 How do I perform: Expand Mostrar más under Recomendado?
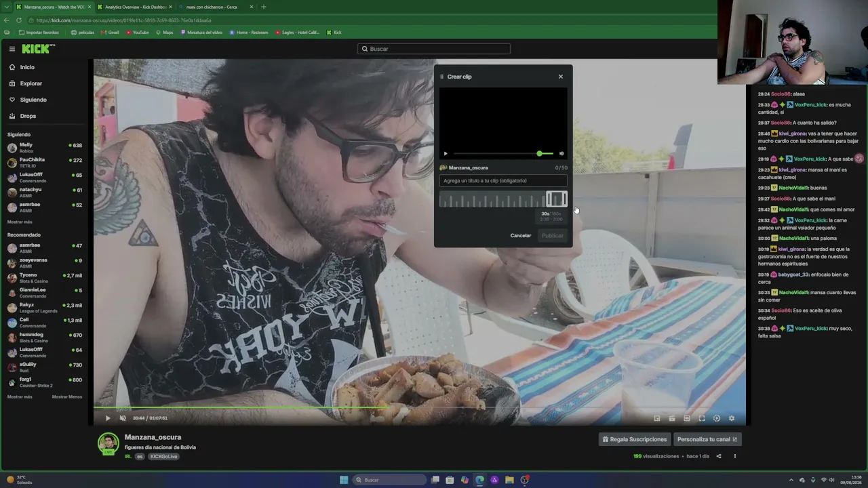coord(20,396)
